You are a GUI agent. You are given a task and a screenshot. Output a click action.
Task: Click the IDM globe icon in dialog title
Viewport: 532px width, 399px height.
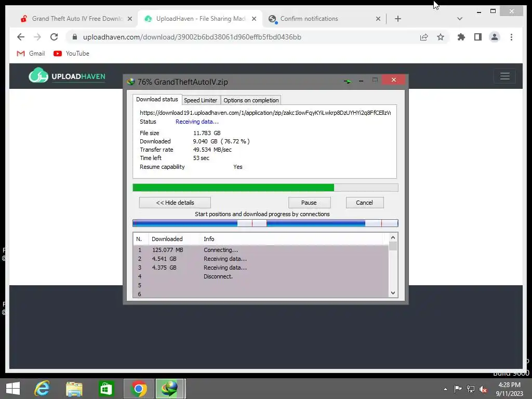(x=130, y=82)
